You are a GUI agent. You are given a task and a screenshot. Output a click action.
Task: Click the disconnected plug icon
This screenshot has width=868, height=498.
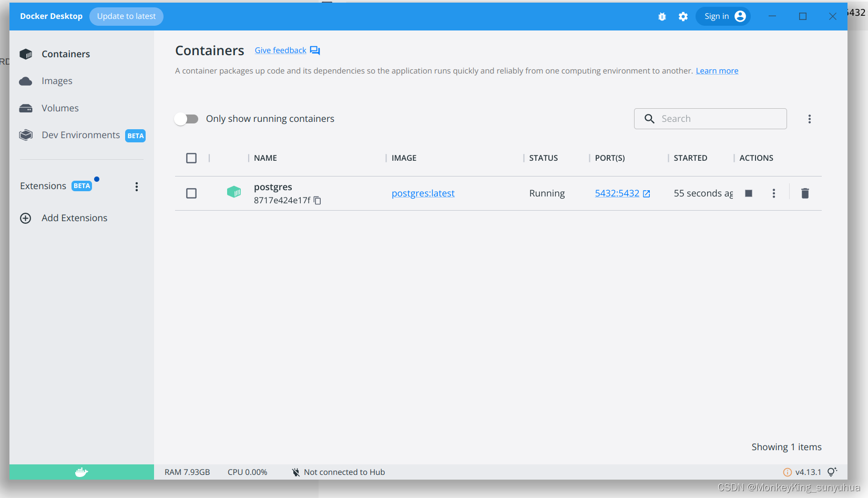tap(296, 472)
